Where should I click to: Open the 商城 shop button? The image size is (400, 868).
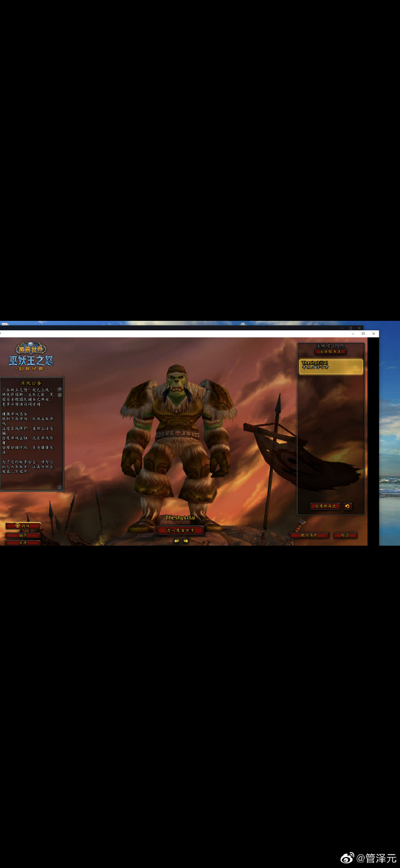(x=23, y=526)
